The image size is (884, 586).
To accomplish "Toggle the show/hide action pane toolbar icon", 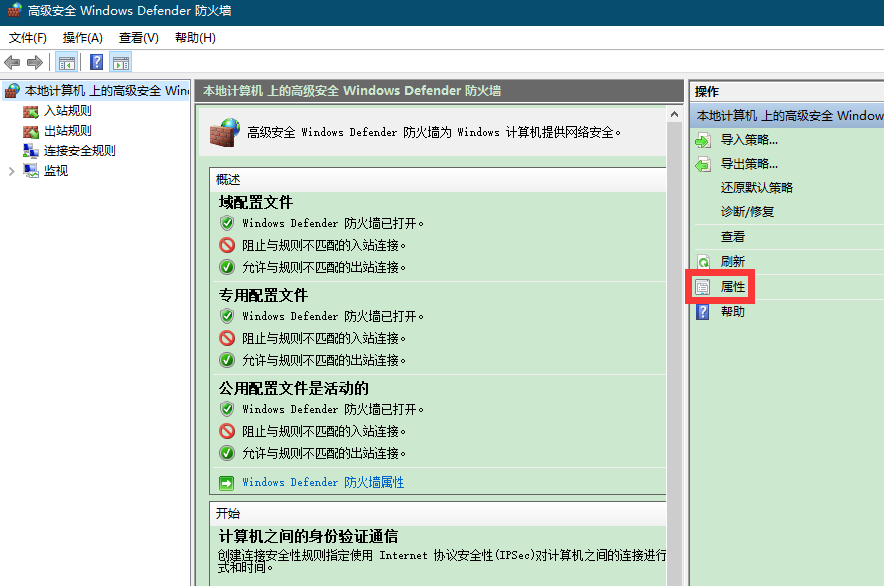I will (121, 63).
